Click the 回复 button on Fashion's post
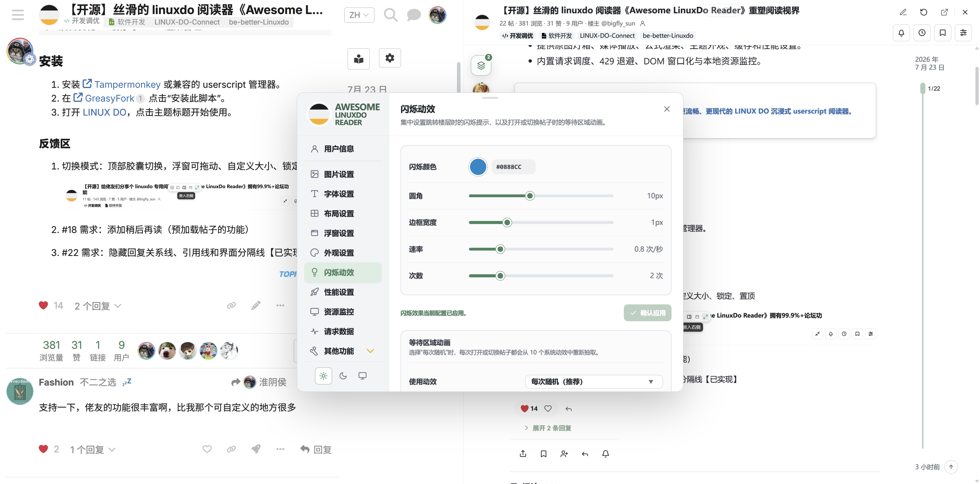 click(x=316, y=449)
